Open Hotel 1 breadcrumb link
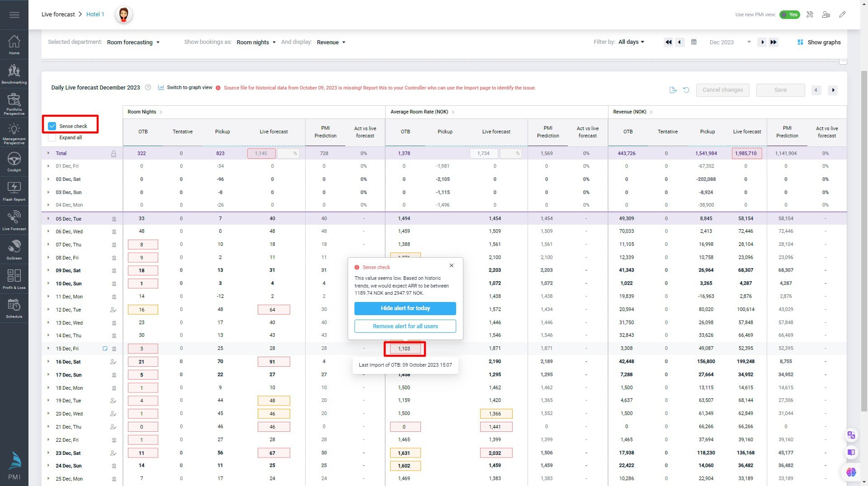868x486 pixels. pos(95,14)
